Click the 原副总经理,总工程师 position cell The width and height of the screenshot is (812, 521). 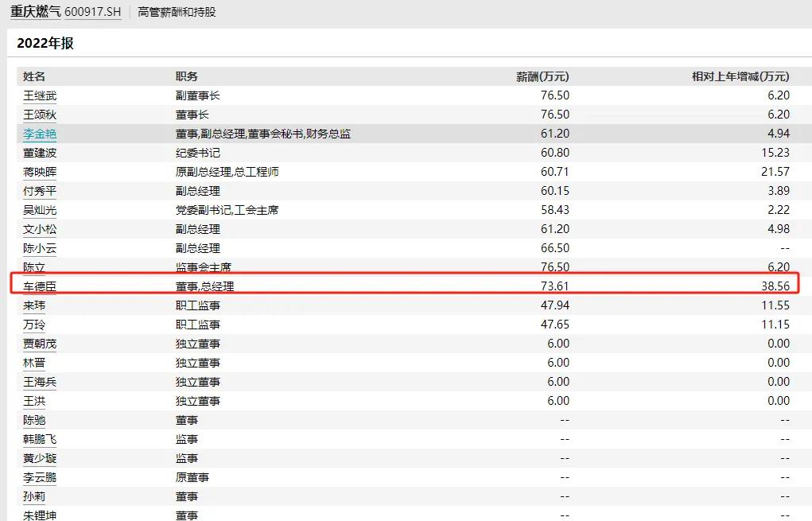pyautogui.click(x=227, y=172)
